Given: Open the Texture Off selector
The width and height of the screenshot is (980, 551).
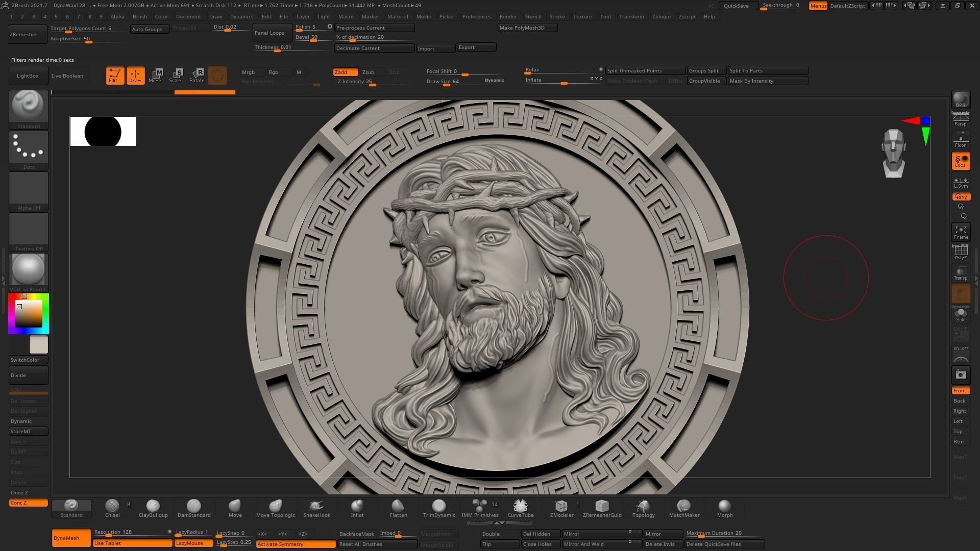Looking at the screenshot, I should [x=29, y=232].
